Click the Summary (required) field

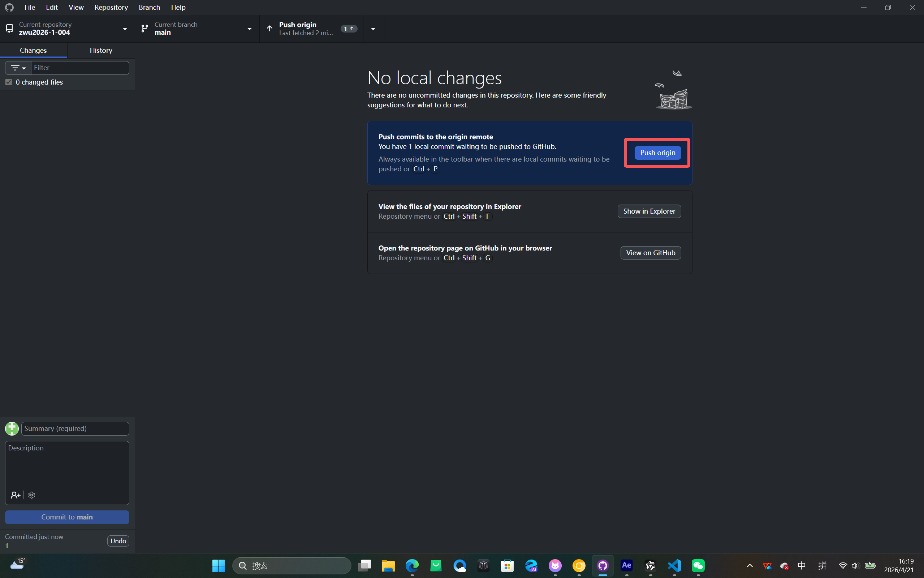[x=75, y=429]
